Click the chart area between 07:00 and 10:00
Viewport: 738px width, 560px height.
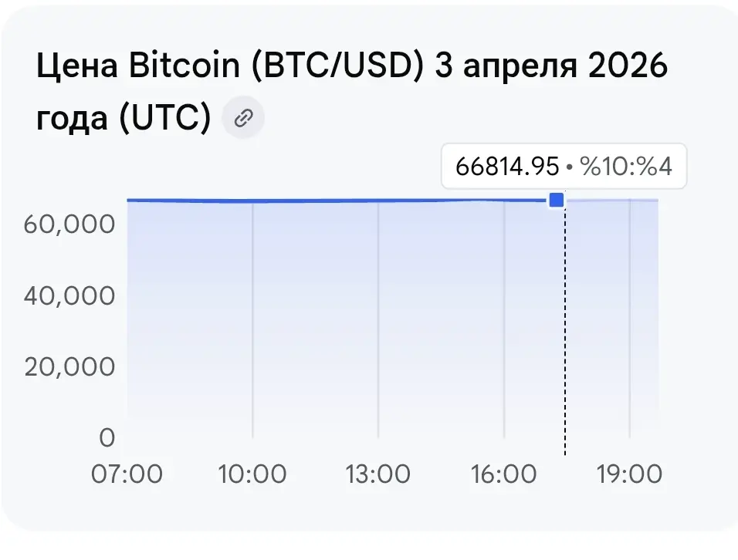pos(190,320)
